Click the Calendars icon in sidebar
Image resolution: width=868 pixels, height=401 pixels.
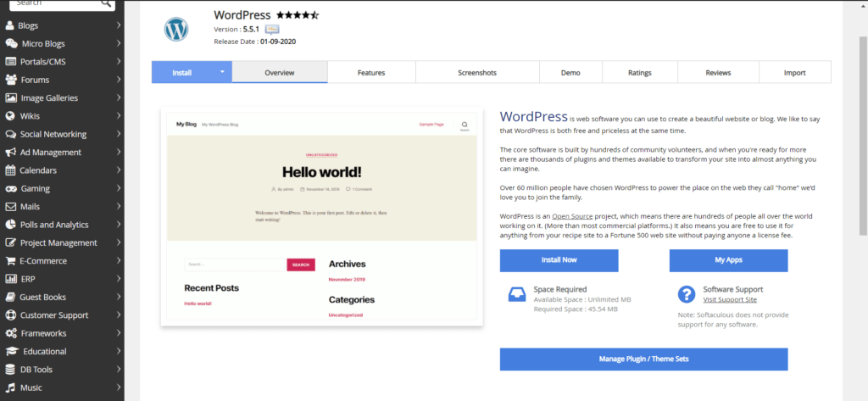(10, 170)
